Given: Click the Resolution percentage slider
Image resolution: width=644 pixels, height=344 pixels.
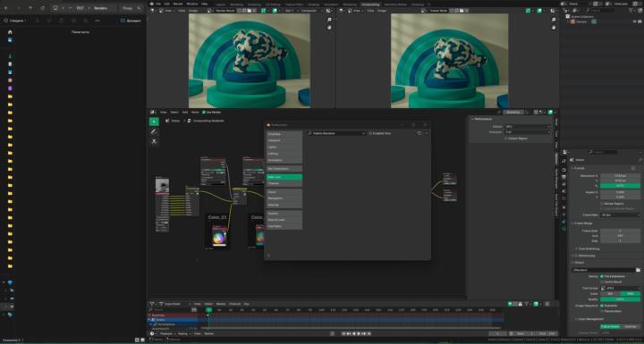Looking at the screenshot, I should coord(620,186).
